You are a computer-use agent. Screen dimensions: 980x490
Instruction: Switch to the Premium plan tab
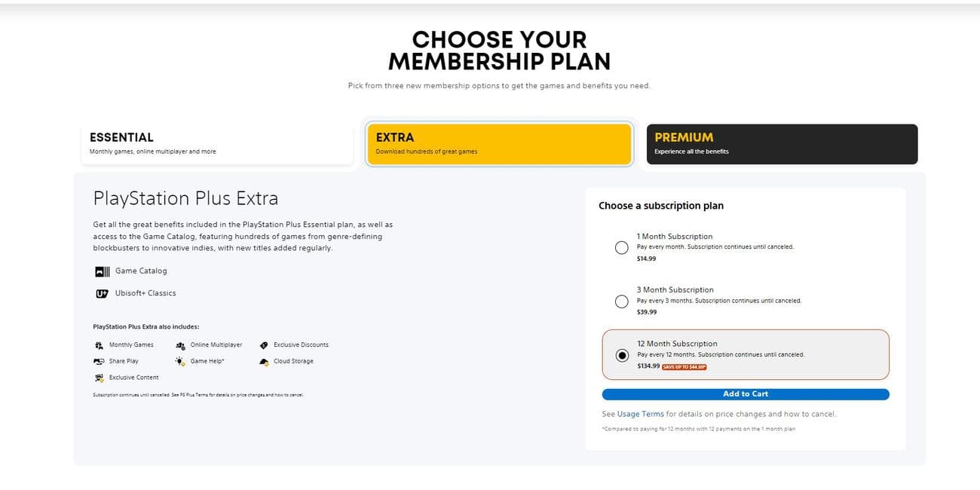click(x=781, y=144)
